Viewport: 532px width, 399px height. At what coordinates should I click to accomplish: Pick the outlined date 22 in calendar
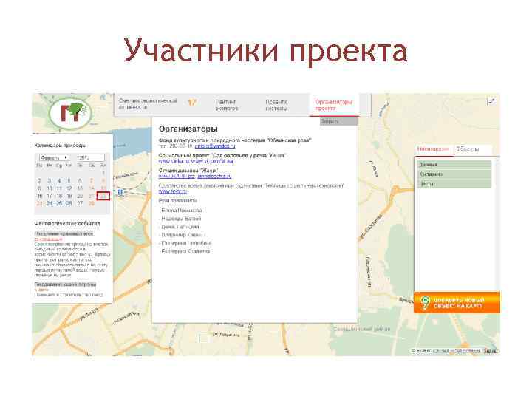click(x=103, y=196)
